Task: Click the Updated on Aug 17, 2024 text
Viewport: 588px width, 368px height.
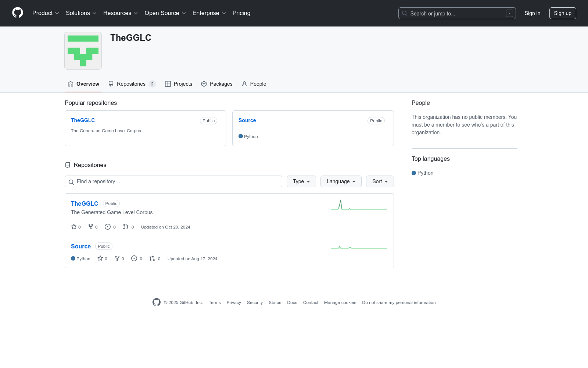Action: (x=193, y=259)
